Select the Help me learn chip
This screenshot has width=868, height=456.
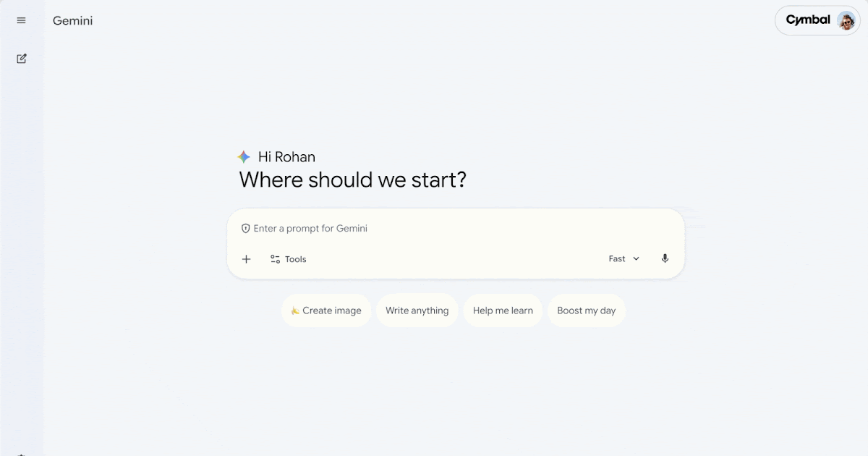pyautogui.click(x=503, y=310)
